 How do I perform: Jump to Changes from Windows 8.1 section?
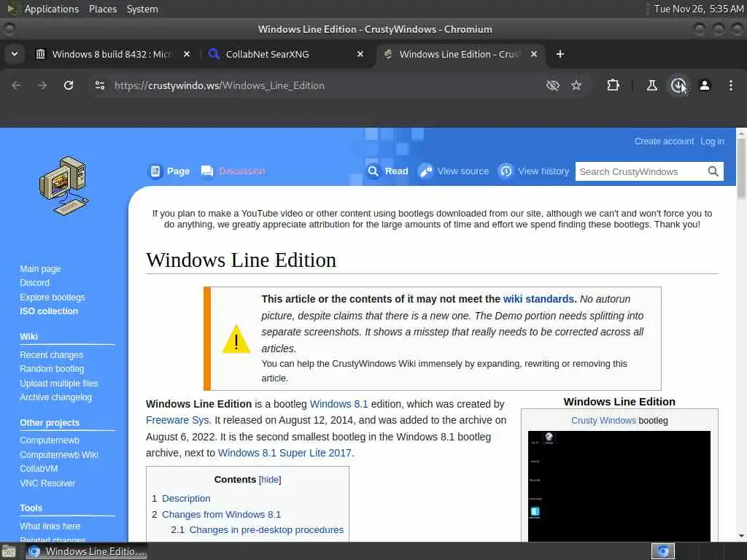pyautogui.click(x=222, y=514)
